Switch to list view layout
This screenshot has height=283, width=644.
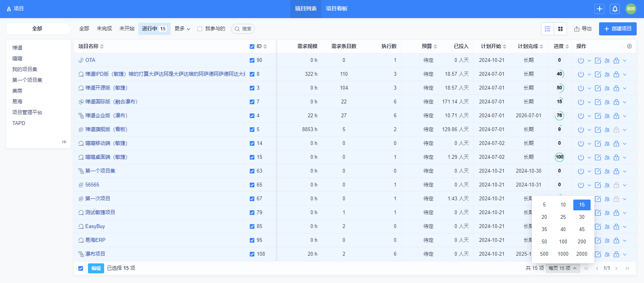548,29
